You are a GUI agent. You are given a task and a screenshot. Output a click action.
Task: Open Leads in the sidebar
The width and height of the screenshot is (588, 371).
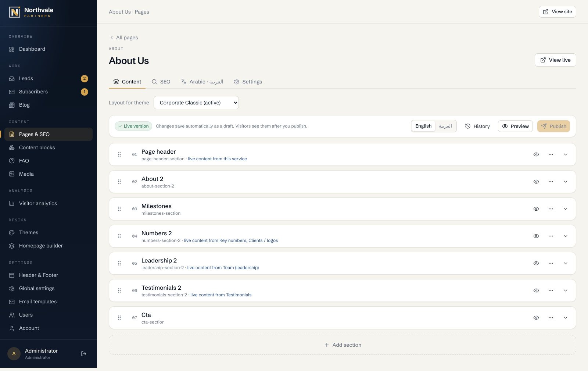(49, 78)
